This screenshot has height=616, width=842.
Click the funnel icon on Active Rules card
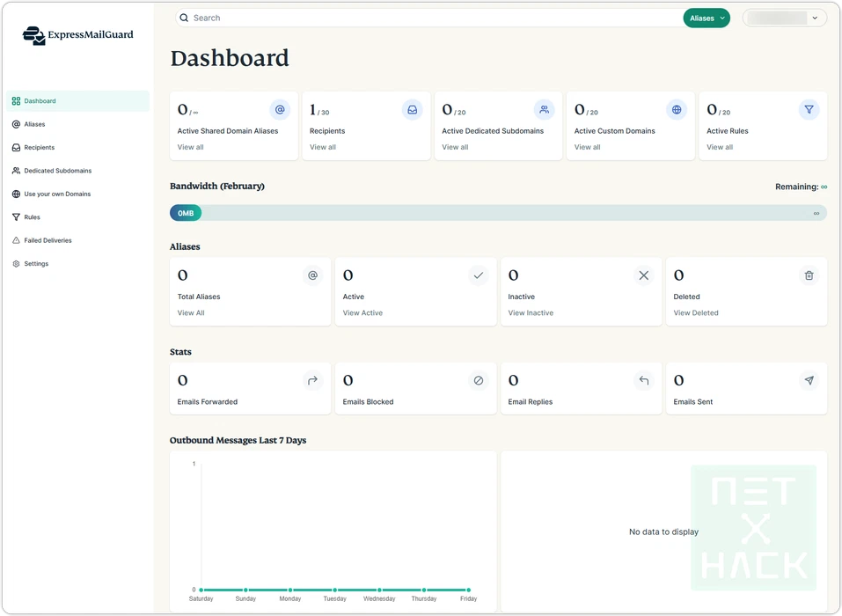pos(809,110)
